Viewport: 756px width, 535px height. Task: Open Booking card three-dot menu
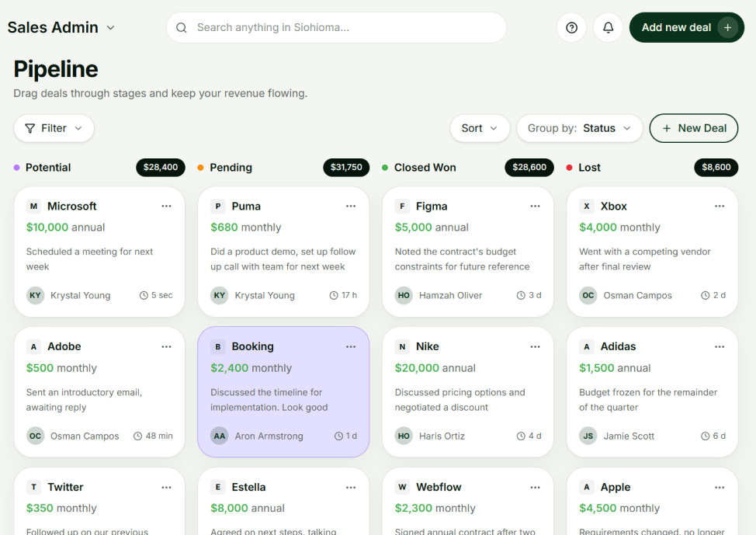(x=351, y=346)
